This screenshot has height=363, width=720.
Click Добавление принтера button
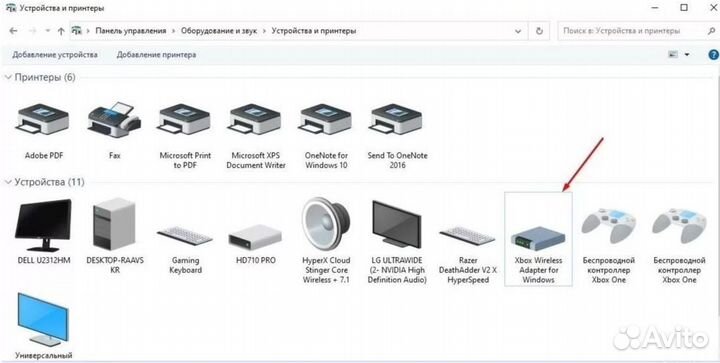click(156, 55)
